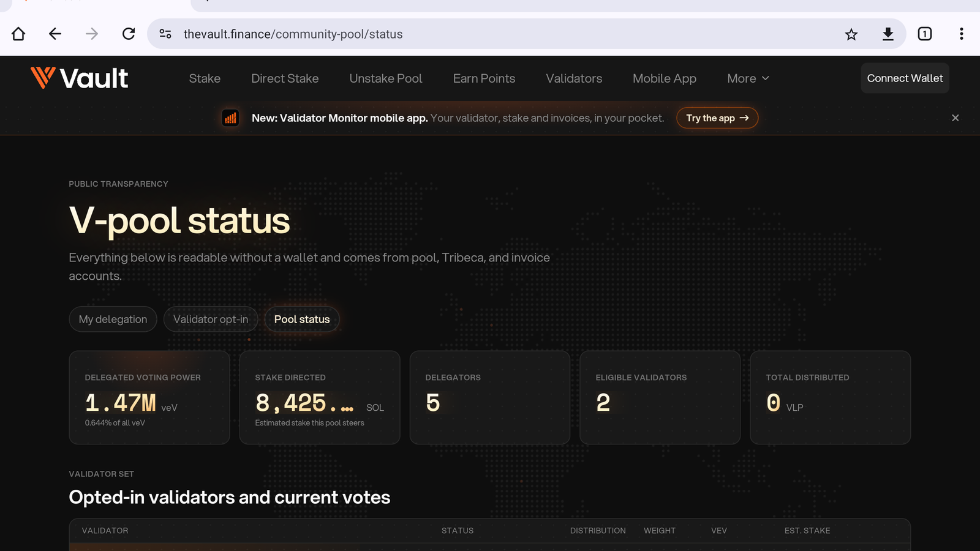Click the Connect Wallet button
Image resolution: width=980 pixels, height=551 pixels.
(905, 78)
